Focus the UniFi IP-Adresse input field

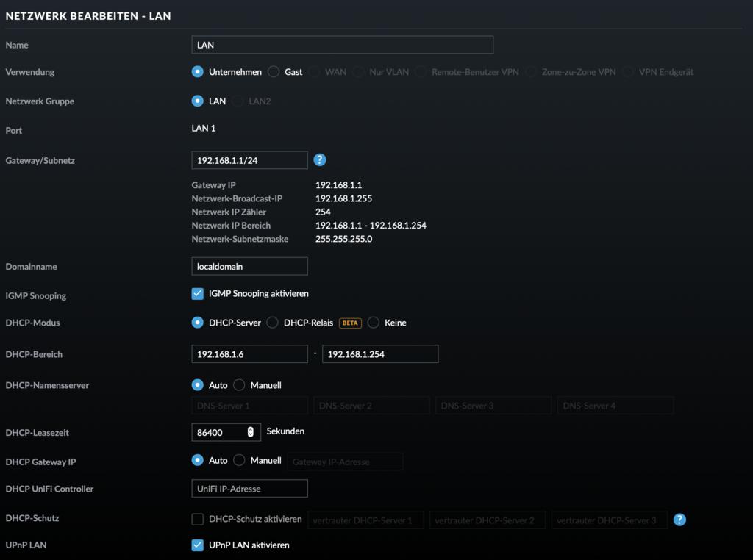tap(249, 489)
